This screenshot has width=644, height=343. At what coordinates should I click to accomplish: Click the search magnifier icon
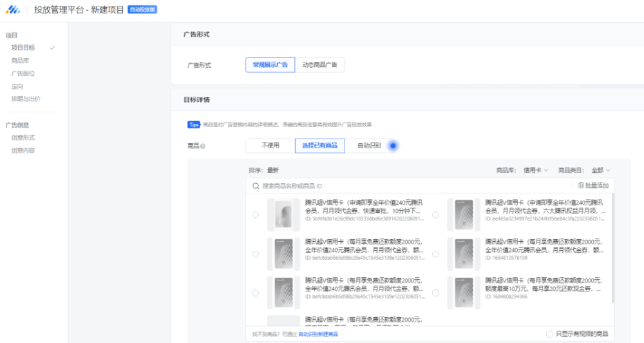256,186
